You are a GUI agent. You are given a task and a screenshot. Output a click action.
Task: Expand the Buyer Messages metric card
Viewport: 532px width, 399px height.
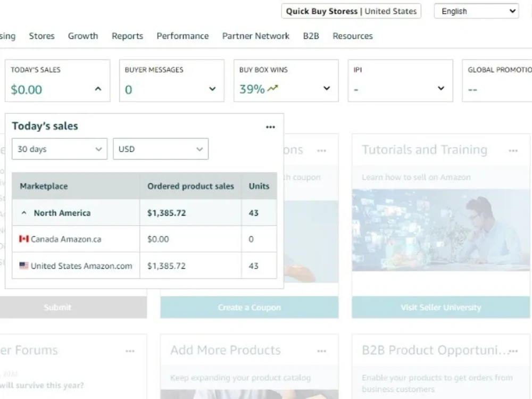tap(212, 89)
